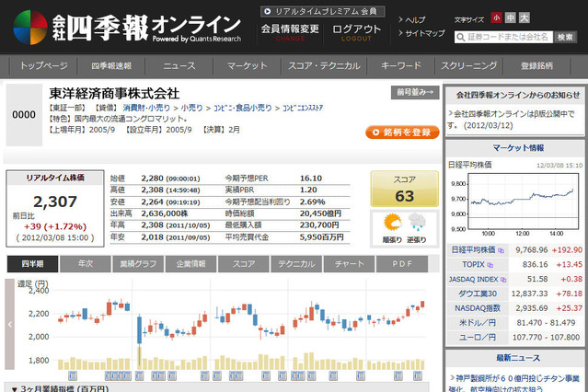Click the 日経平均株価 intraday chart
Screen dimensions: 588x392
(x=523, y=202)
